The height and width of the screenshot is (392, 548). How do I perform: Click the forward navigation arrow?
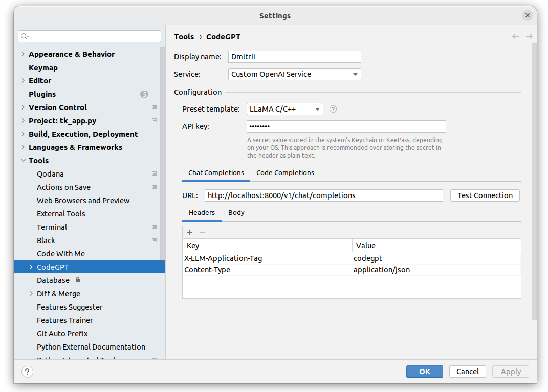[529, 36]
